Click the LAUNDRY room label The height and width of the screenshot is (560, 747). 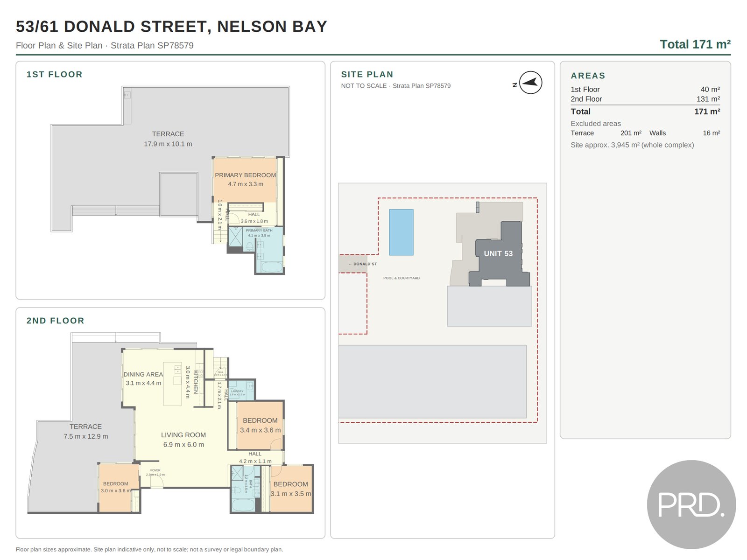click(x=237, y=393)
